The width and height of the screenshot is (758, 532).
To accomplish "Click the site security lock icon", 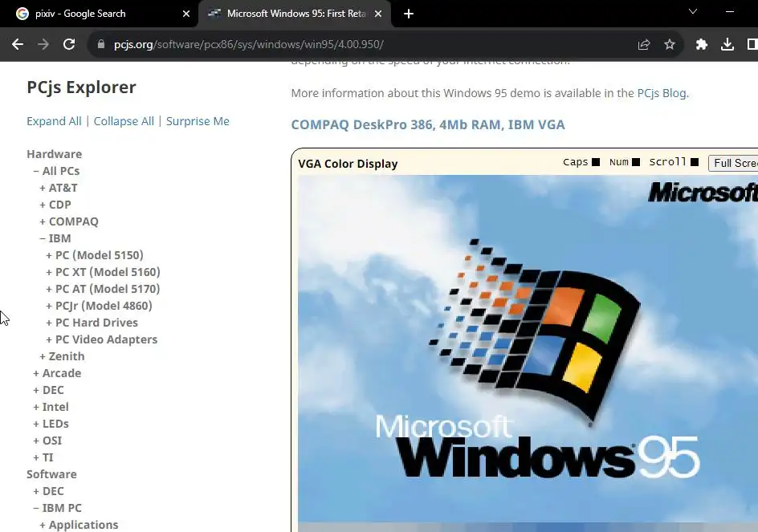I will tap(100, 44).
